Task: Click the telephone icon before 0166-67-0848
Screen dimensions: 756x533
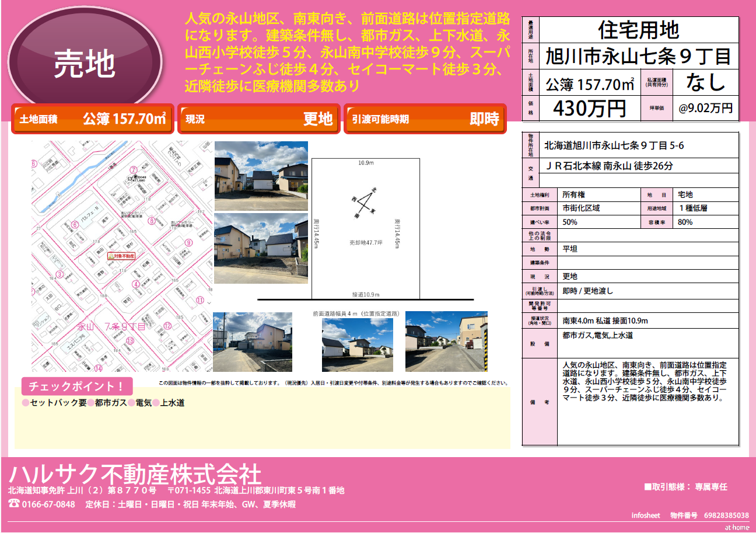Action: coord(13,504)
